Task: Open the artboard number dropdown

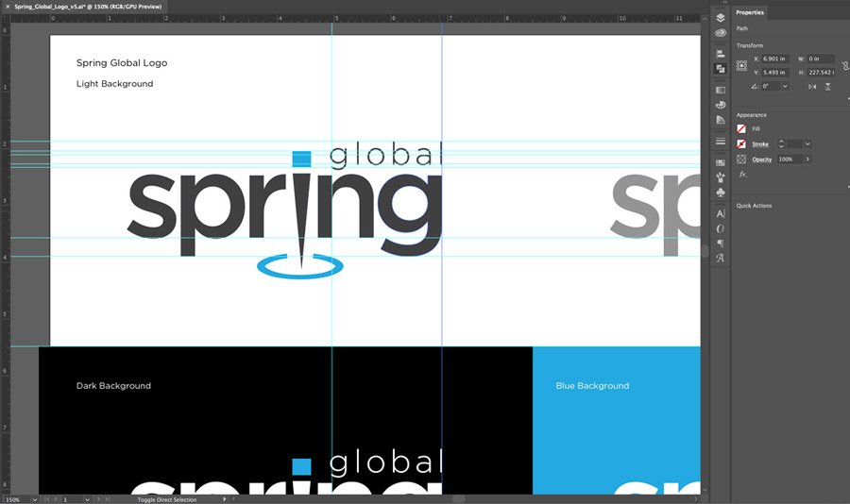Action: pos(87,499)
